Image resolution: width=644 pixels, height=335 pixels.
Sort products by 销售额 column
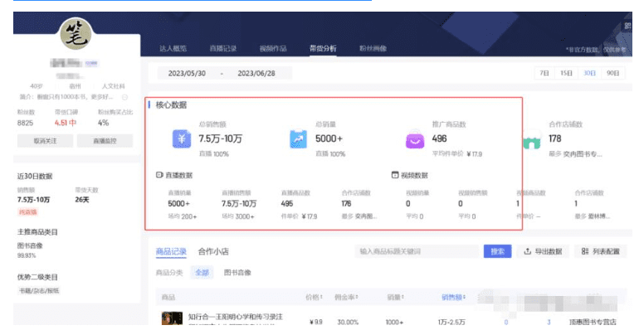pyautogui.click(x=452, y=296)
